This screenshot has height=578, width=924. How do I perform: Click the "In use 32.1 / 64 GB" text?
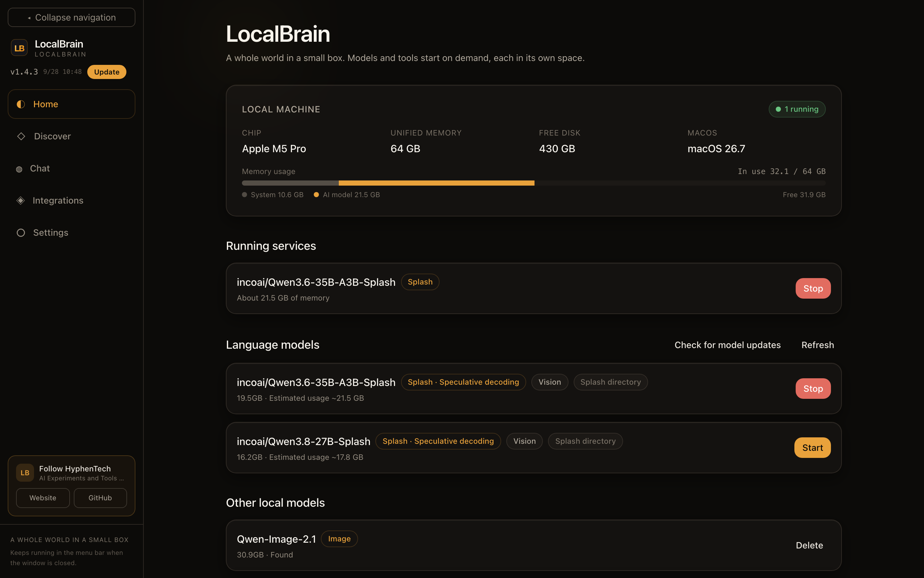click(782, 172)
